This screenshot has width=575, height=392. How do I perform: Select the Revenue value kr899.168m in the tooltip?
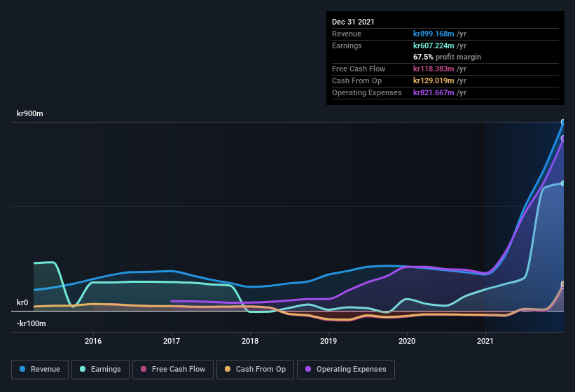[x=434, y=34]
